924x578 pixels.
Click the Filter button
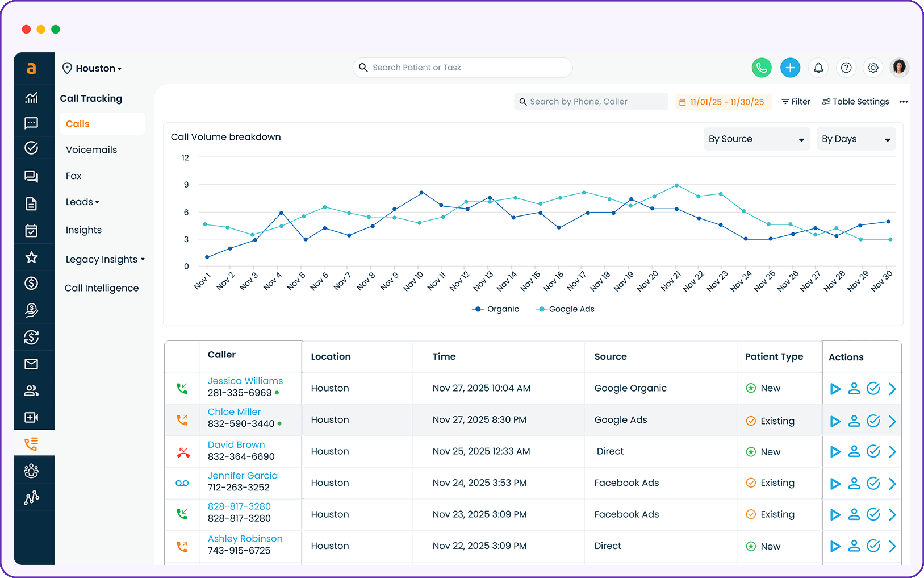click(x=795, y=101)
